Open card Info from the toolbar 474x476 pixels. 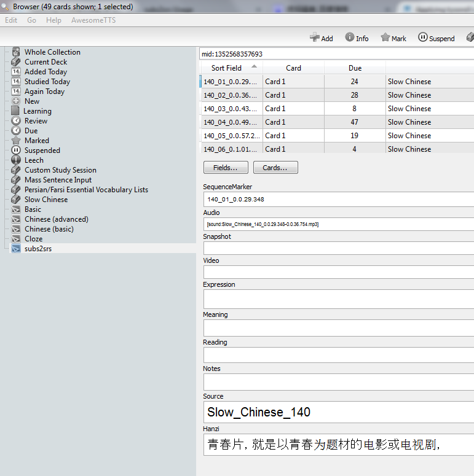pyautogui.click(x=357, y=38)
